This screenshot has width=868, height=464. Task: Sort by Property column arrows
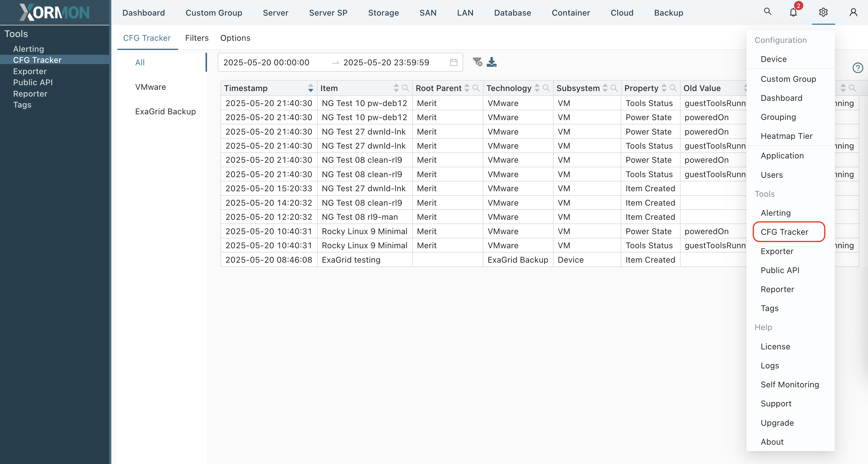click(664, 88)
